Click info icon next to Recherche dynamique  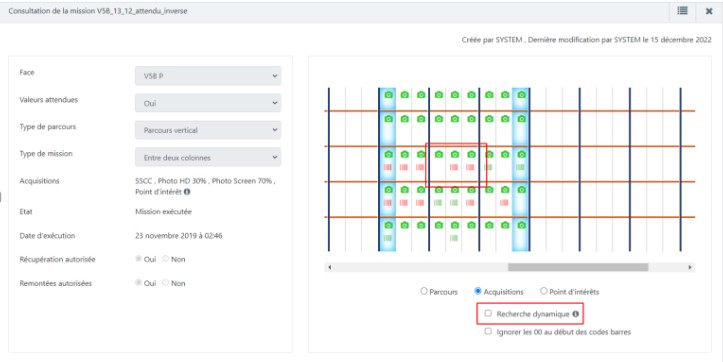point(575,314)
